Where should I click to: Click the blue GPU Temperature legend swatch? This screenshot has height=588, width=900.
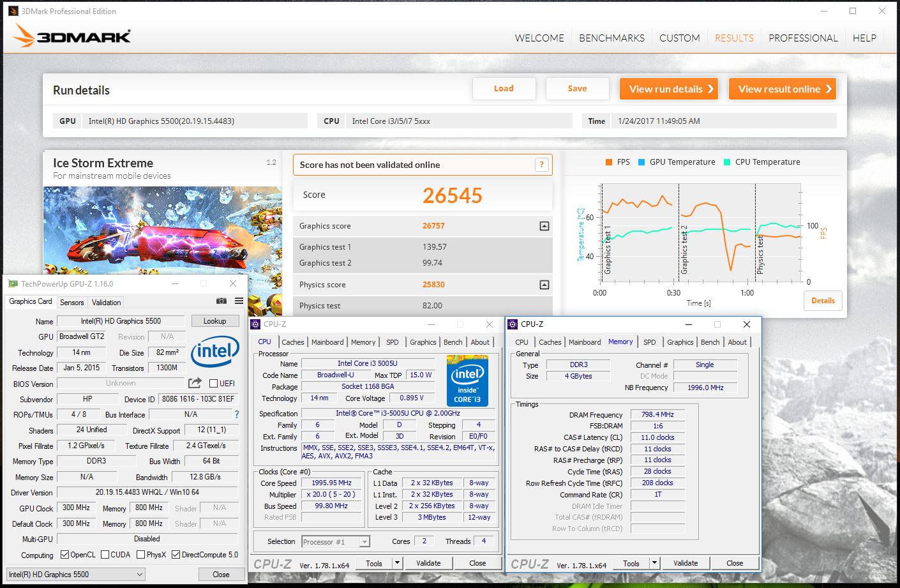click(641, 162)
